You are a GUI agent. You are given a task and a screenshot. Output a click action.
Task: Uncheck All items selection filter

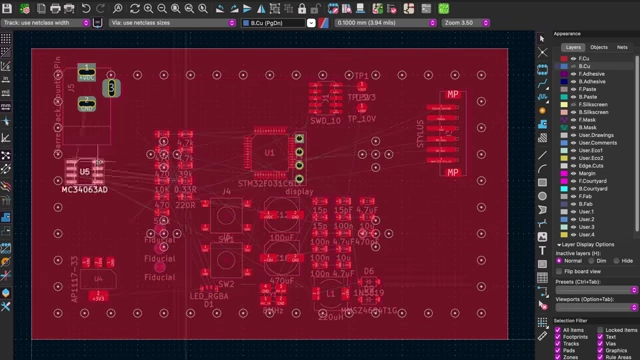tap(558, 330)
